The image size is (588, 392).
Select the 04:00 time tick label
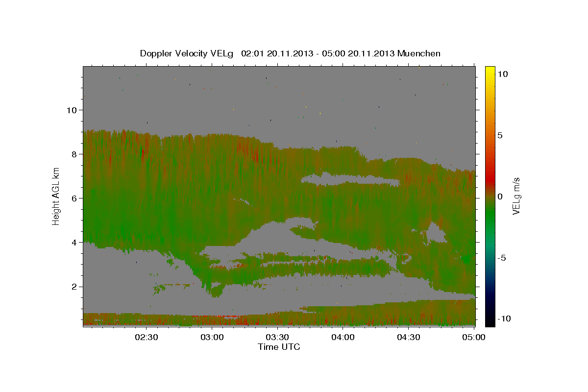click(x=343, y=337)
